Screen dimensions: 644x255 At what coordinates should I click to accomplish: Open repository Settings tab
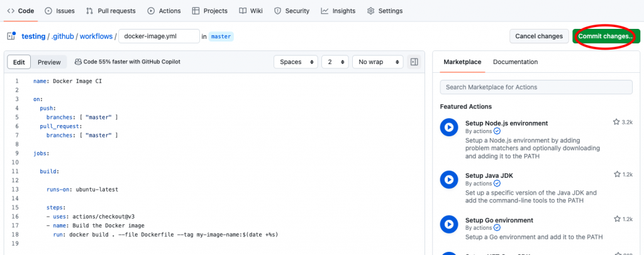(x=385, y=11)
